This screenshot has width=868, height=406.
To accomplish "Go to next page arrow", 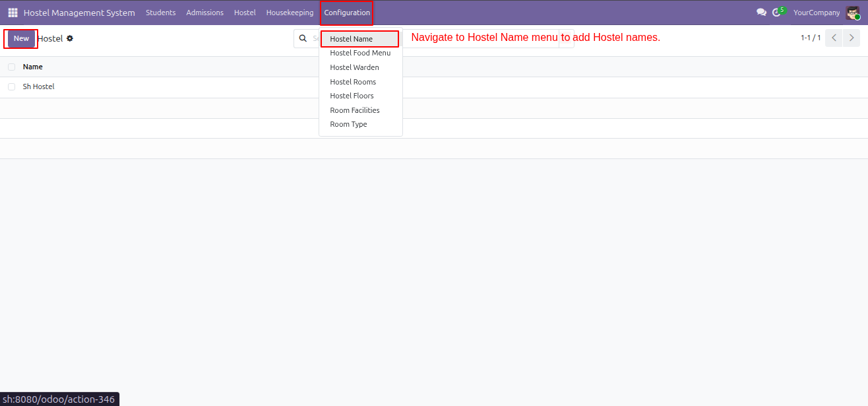I will pyautogui.click(x=851, y=38).
